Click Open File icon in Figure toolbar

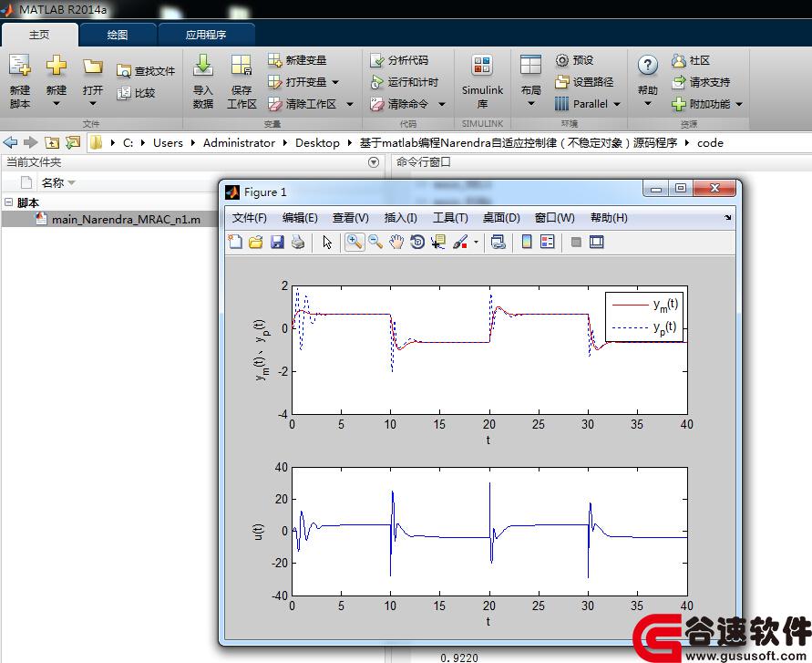coord(256,242)
